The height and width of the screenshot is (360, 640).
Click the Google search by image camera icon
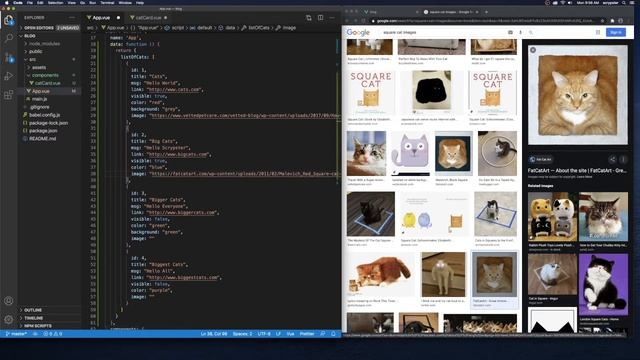pos(510,32)
